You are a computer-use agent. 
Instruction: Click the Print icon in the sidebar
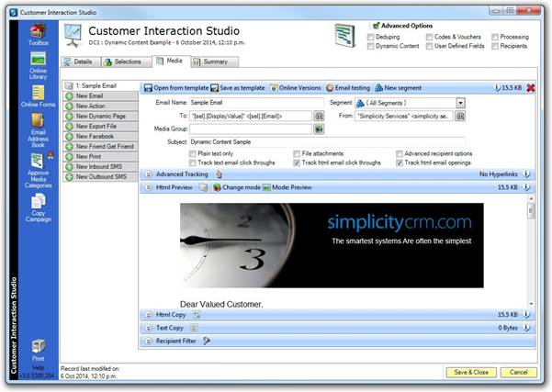(x=38, y=350)
